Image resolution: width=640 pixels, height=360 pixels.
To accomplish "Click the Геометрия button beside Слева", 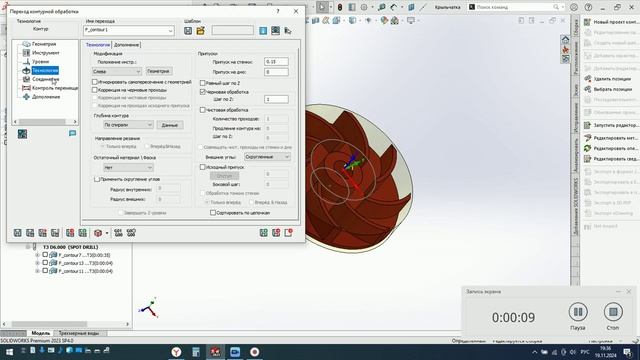I will [158, 71].
